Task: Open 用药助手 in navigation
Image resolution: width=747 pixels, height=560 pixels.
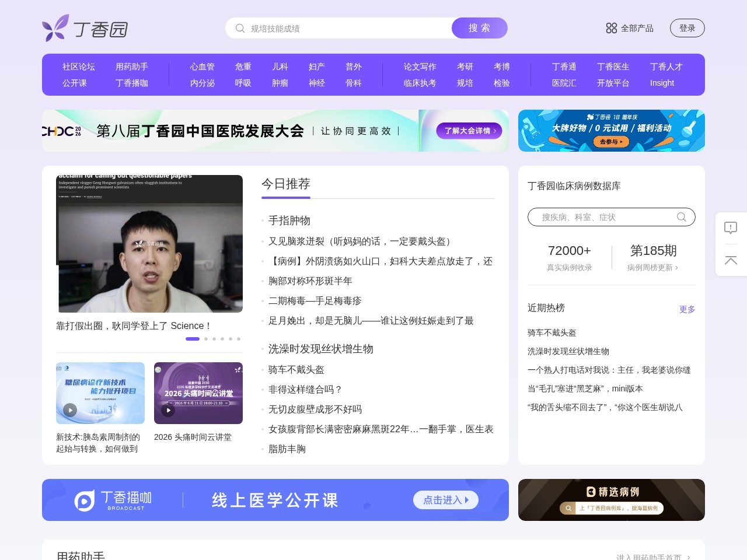Action: coord(132,66)
